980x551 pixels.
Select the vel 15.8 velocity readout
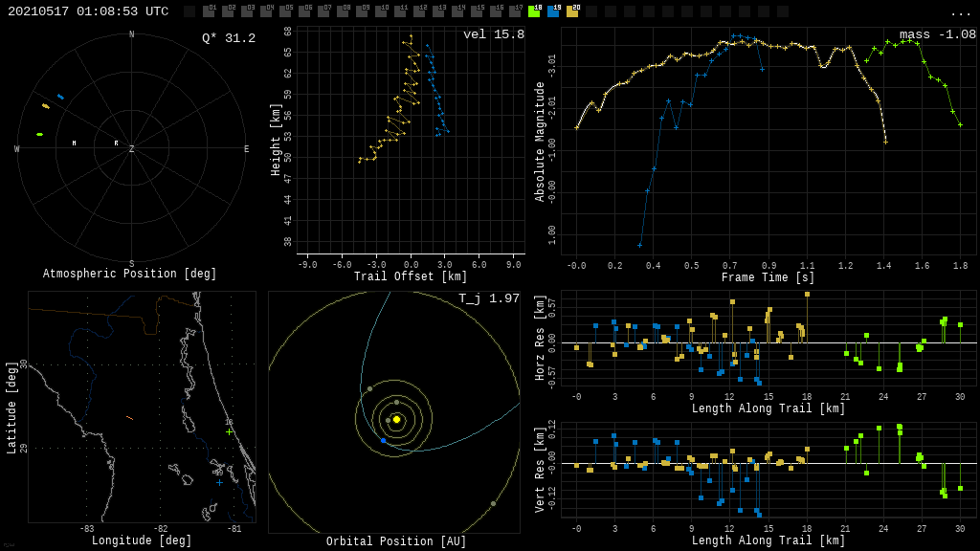pyautogui.click(x=493, y=34)
